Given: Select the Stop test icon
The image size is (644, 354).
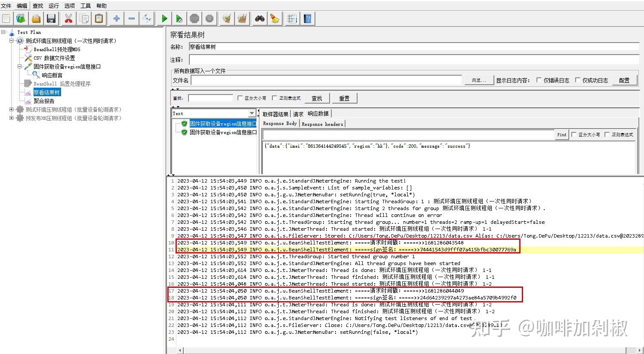Looking at the screenshot, I should [x=194, y=18].
